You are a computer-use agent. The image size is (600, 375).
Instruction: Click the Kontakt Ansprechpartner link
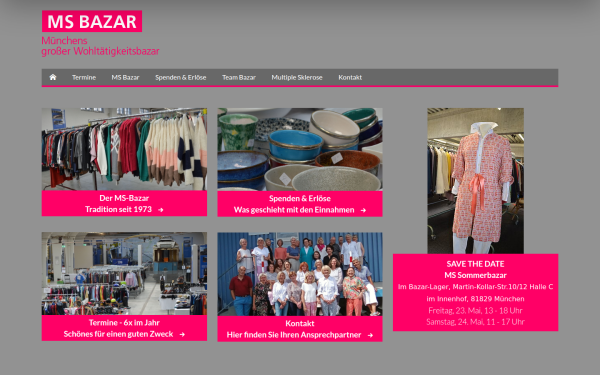300,329
